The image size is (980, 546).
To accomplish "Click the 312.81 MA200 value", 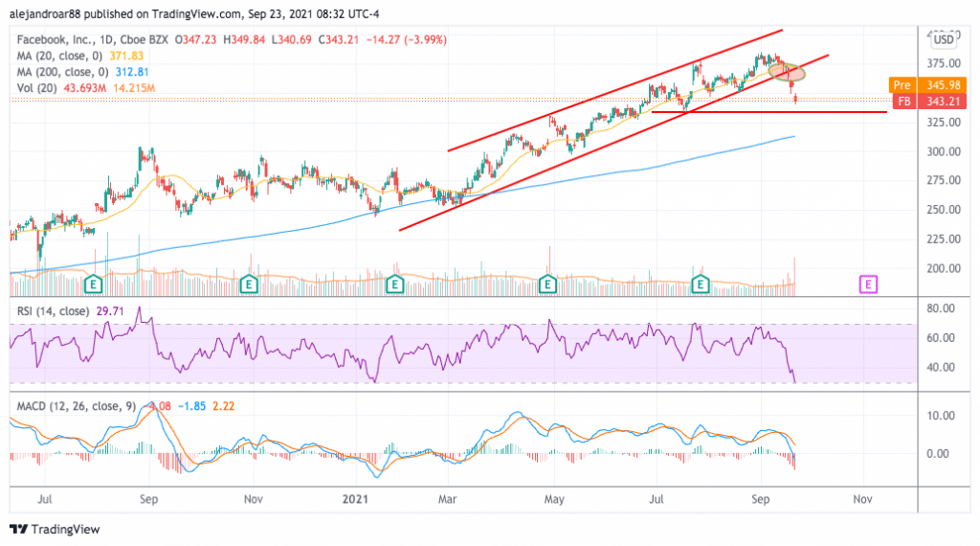I will click(x=132, y=72).
